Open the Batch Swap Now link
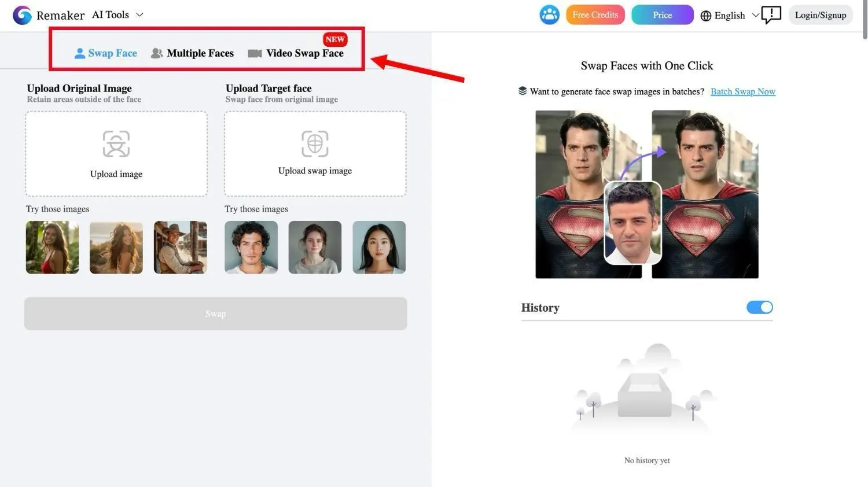The image size is (868, 487). pyautogui.click(x=743, y=91)
